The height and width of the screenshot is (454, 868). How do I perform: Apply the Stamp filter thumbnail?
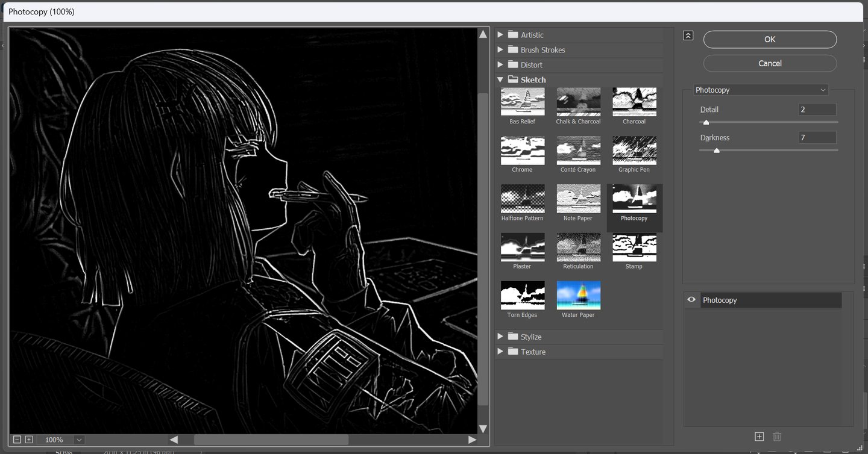click(634, 247)
